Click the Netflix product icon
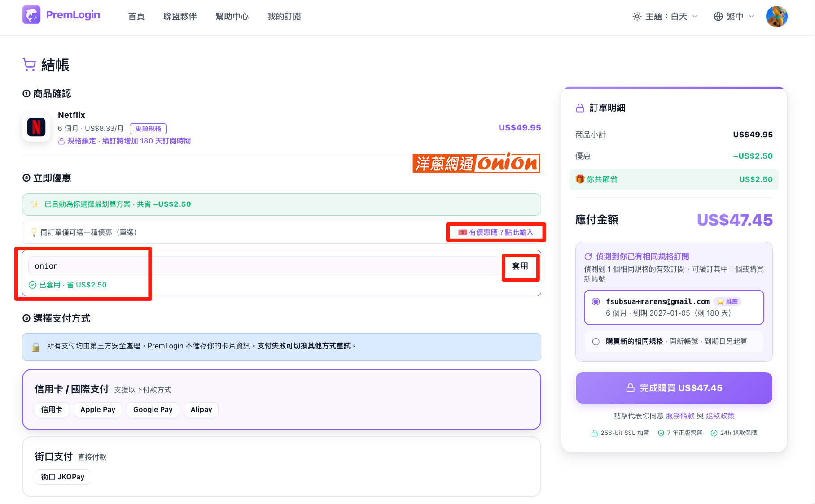 point(36,127)
